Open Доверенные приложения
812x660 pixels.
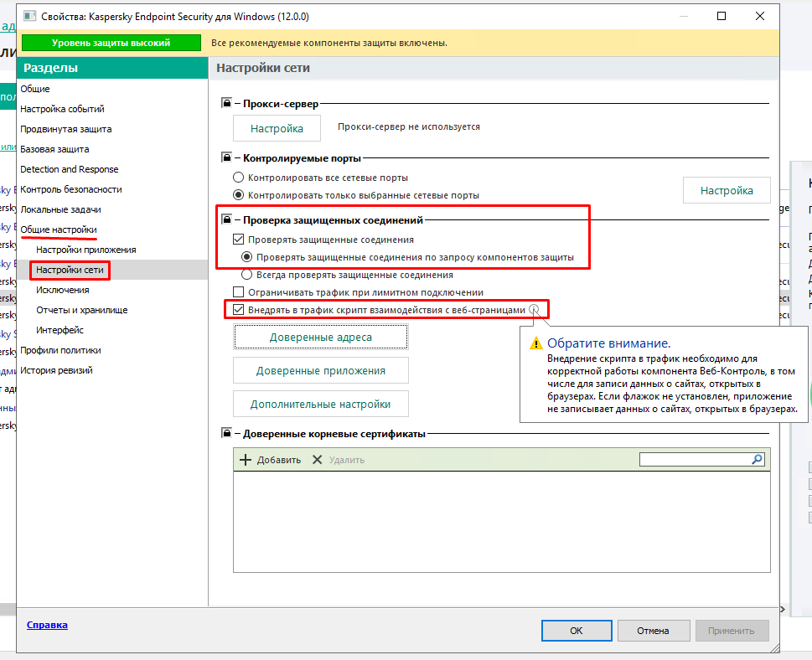[321, 371]
